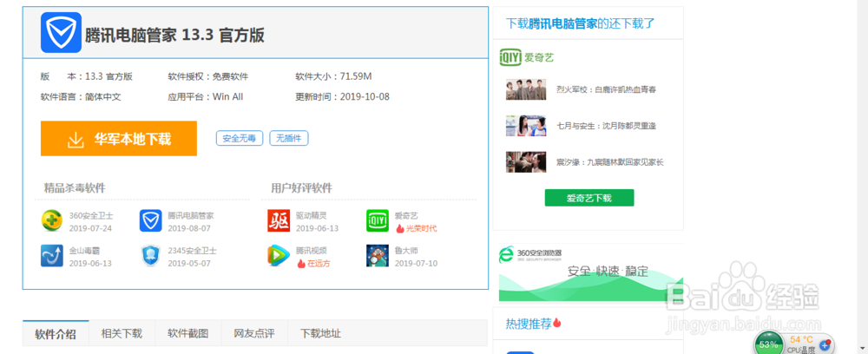Open the 七月与安生 video thumbnail
Screen dimensions: 868x354
525,126
